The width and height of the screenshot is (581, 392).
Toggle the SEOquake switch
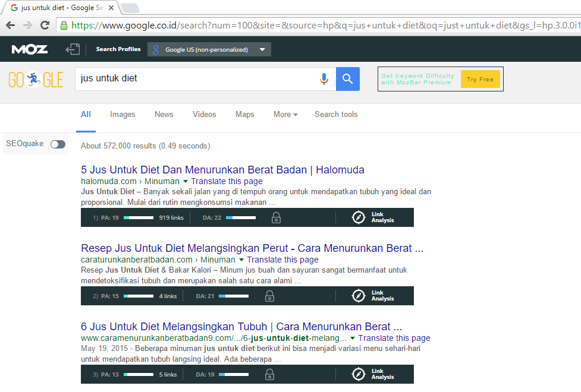[x=58, y=144]
